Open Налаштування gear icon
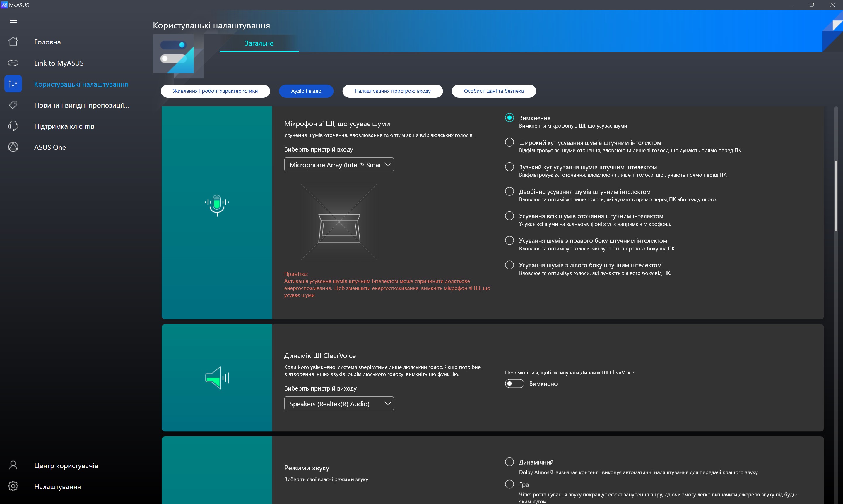The image size is (843, 504). [13, 486]
